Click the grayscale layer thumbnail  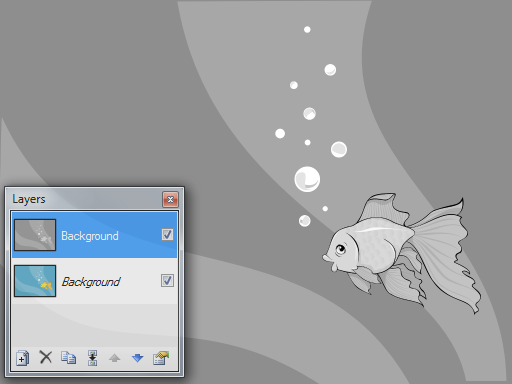[35, 235]
